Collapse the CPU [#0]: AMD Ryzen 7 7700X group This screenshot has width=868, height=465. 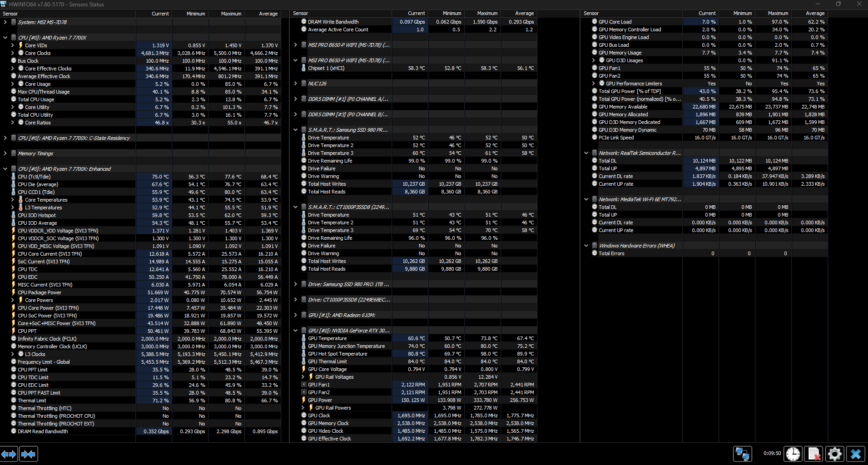5,38
